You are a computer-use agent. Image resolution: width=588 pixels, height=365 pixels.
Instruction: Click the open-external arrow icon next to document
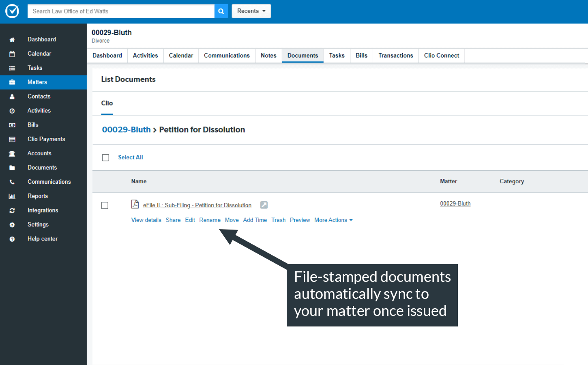tap(264, 205)
